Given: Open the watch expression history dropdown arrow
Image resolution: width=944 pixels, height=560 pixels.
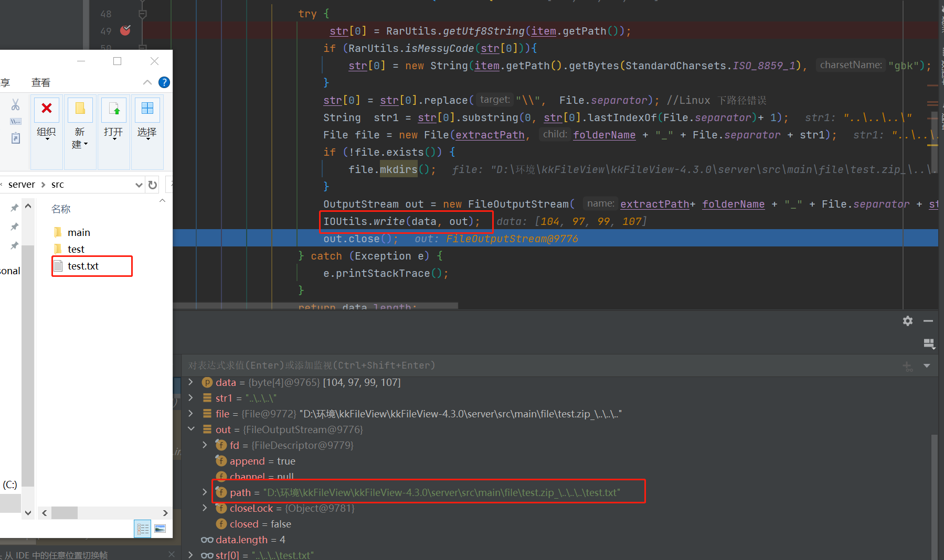Looking at the screenshot, I should click(927, 365).
